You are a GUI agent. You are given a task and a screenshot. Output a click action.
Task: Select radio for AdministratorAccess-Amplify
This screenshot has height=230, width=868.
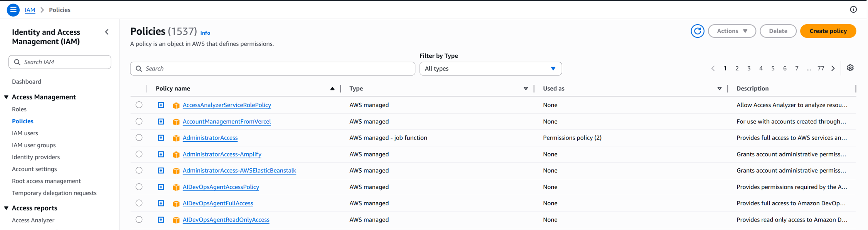139,154
